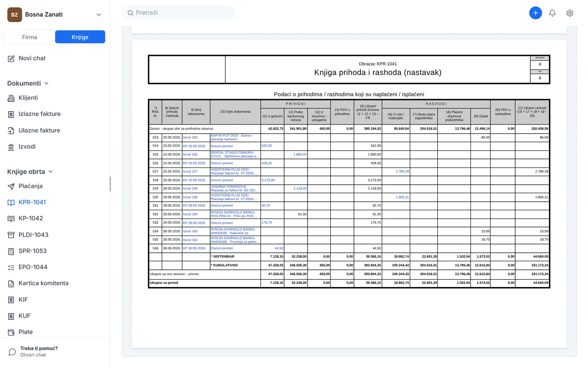Viewport: 588px width, 368px height.
Task: Click the blue plus add button
Action: (x=535, y=13)
